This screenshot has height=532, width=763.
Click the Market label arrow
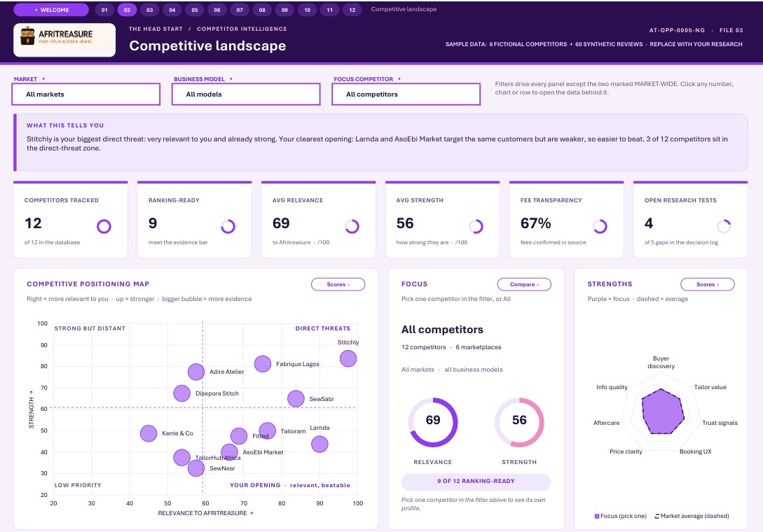pyautogui.click(x=43, y=79)
